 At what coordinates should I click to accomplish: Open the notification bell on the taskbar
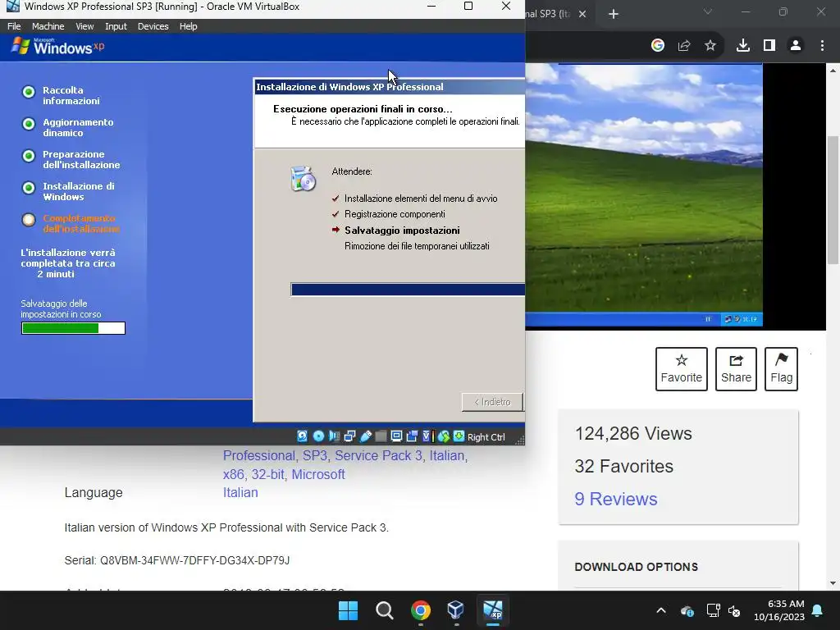click(818, 610)
